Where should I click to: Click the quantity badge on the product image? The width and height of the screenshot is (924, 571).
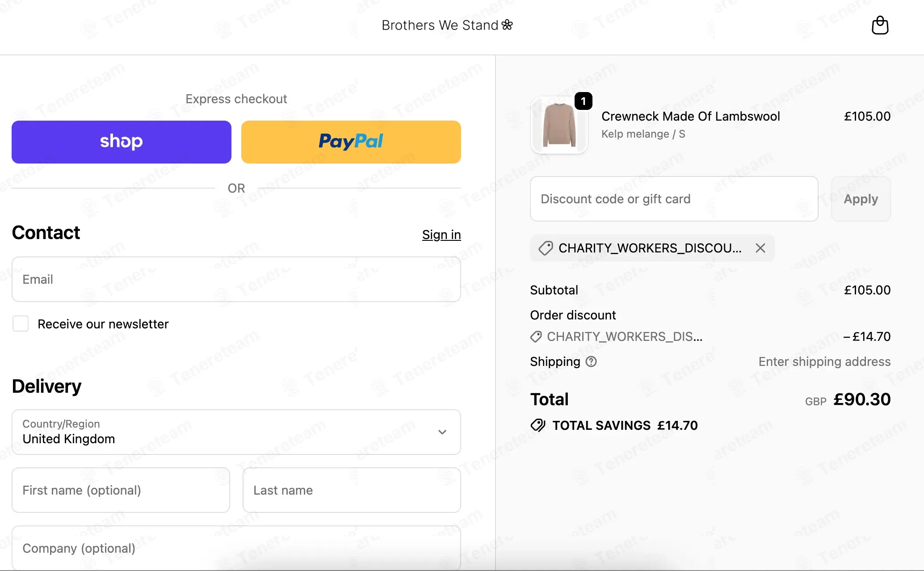[x=583, y=101]
